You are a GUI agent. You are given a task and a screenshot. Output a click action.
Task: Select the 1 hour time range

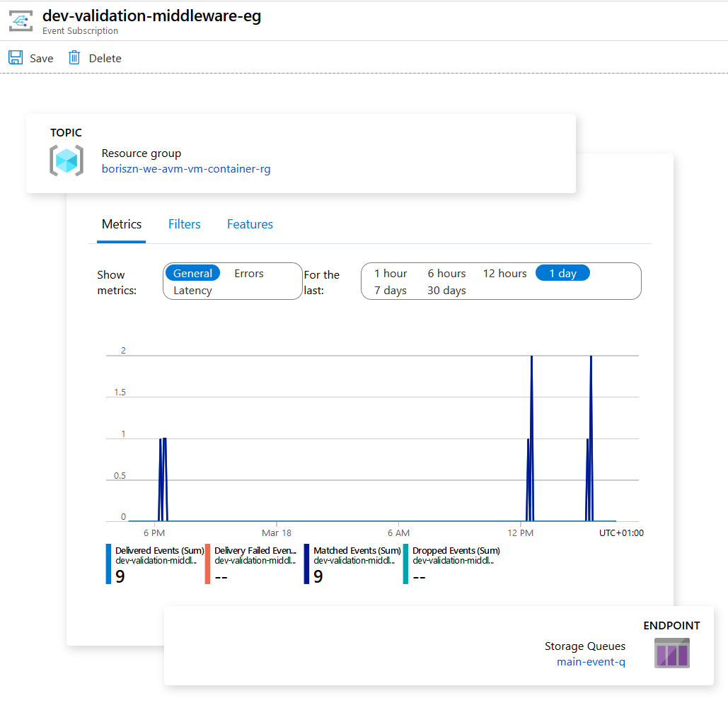[x=390, y=273]
